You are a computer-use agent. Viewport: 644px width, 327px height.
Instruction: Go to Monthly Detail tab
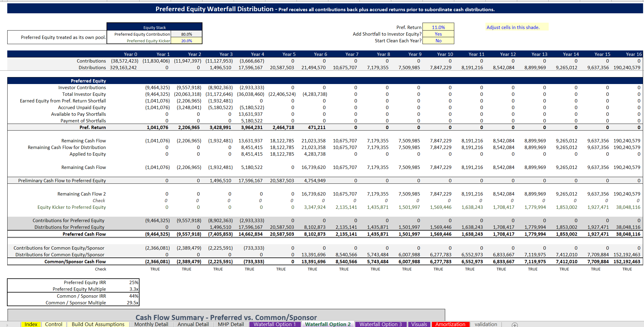(151, 324)
